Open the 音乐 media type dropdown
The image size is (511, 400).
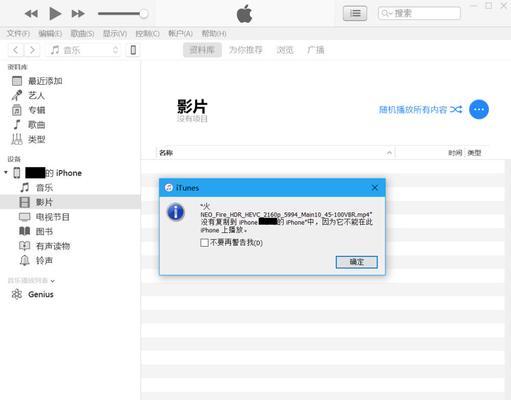pos(84,50)
